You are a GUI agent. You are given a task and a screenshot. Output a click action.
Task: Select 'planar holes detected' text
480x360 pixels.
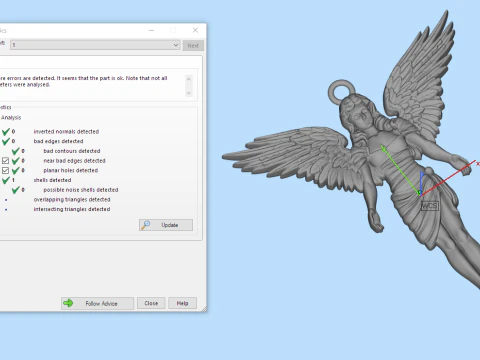tap(71, 170)
